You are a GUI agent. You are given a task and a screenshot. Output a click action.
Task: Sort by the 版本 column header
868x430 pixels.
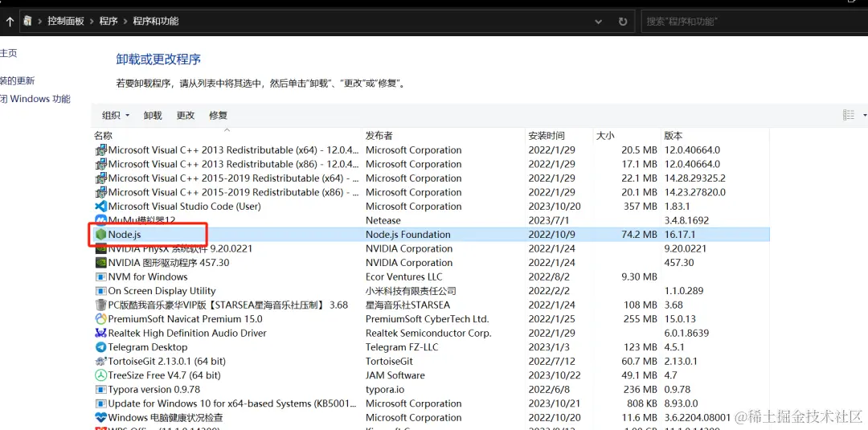674,136
